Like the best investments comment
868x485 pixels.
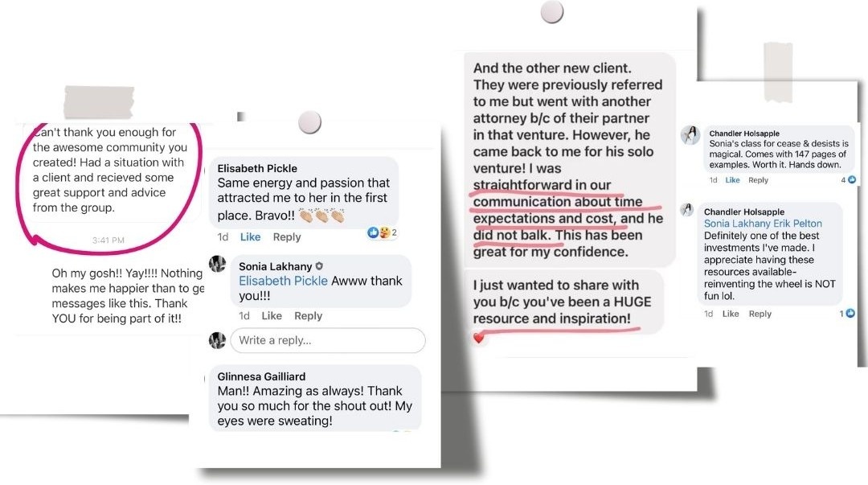click(730, 314)
